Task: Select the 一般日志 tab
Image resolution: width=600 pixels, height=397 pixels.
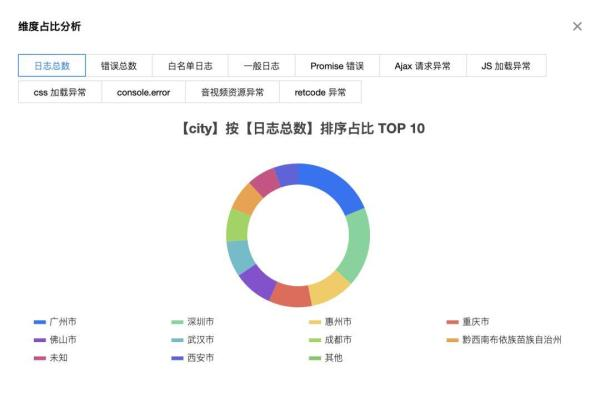Action: [x=262, y=66]
